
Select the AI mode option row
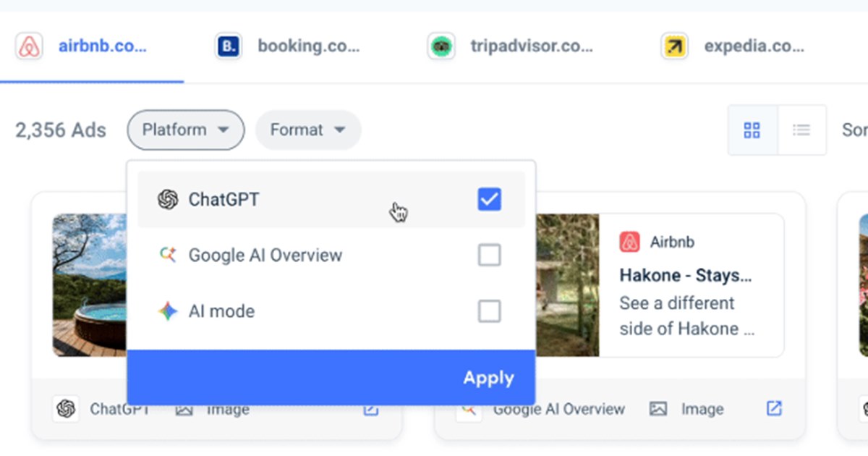tap(331, 312)
